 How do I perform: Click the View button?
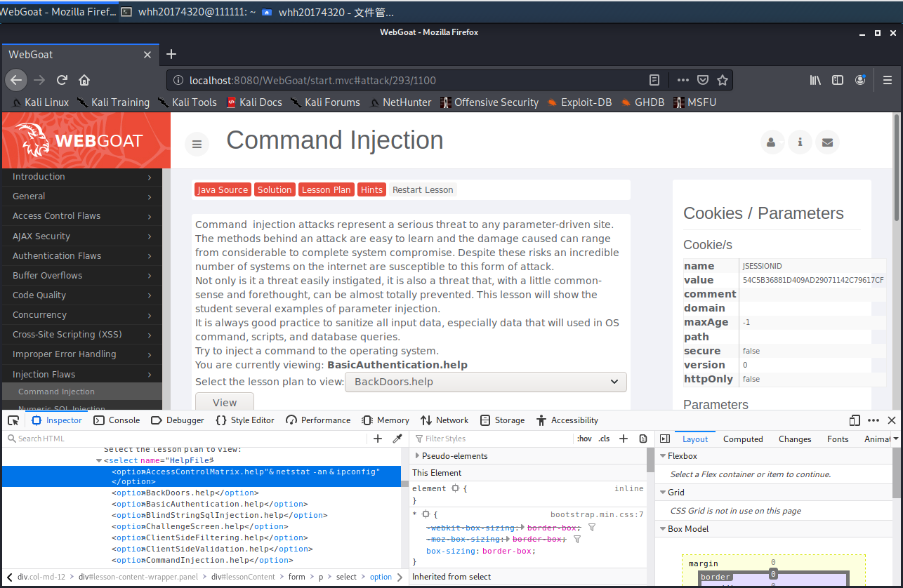(225, 402)
